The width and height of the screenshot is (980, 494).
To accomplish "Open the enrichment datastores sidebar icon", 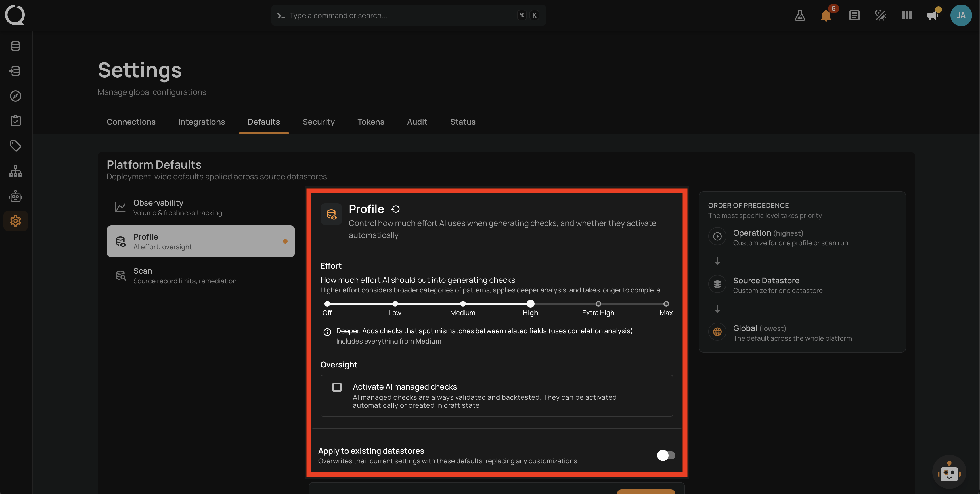I will tap(16, 71).
